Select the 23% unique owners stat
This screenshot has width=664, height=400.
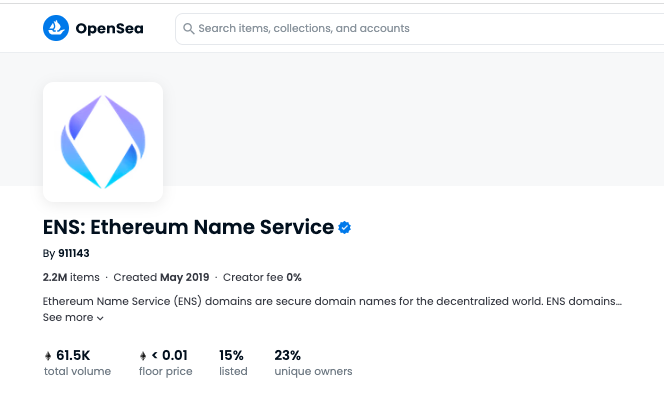[313, 363]
